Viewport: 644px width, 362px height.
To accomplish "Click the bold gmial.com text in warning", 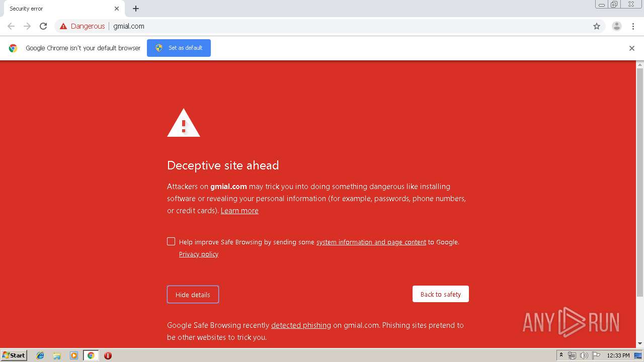I will [x=228, y=187].
